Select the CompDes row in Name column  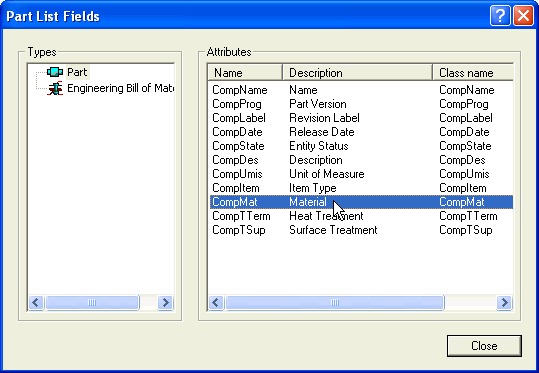(235, 160)
